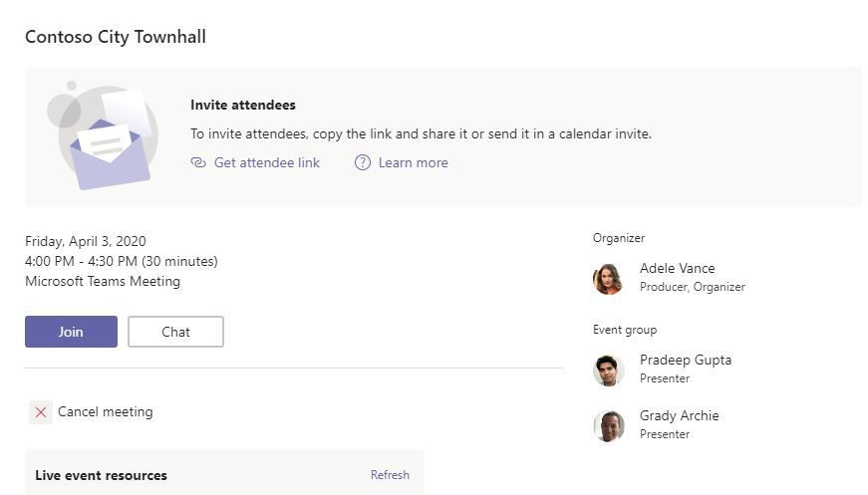Open Adele Vance's profile picture

(608, 279)
